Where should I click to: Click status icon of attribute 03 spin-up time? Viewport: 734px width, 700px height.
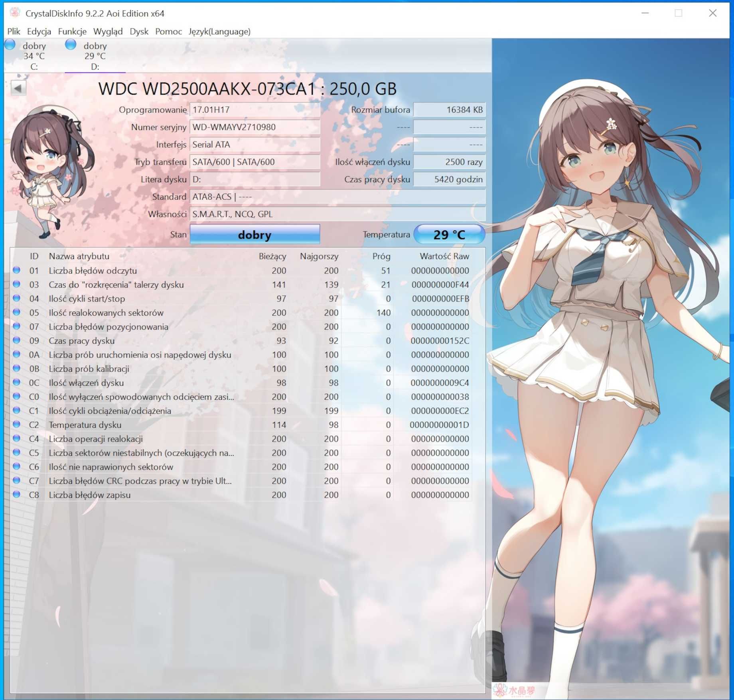pos(16,284)
